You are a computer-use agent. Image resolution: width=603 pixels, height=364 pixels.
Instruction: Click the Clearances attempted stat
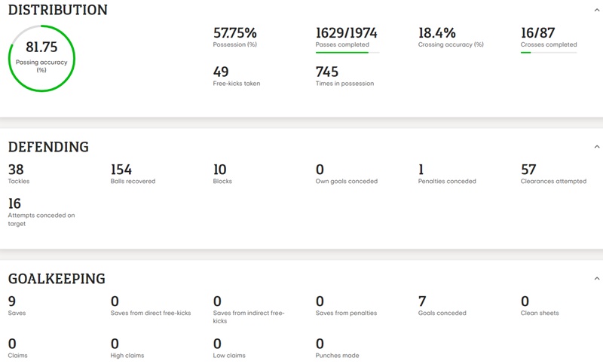pos(552,175)
